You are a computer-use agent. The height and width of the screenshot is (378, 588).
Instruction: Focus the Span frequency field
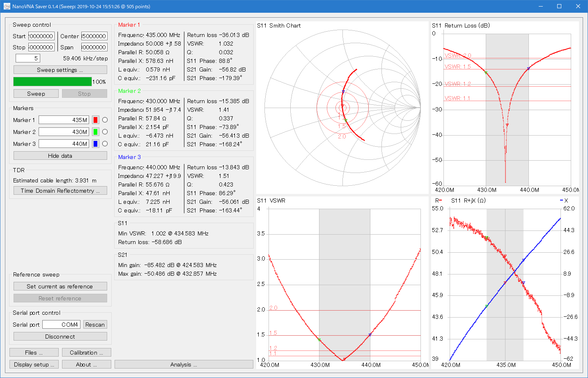[x=94, y=47]
